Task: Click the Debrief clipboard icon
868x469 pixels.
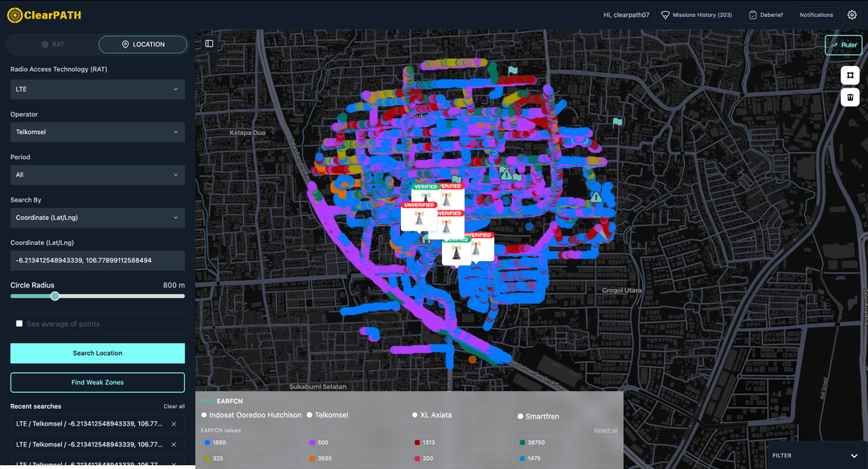Action: coord(753,15)
